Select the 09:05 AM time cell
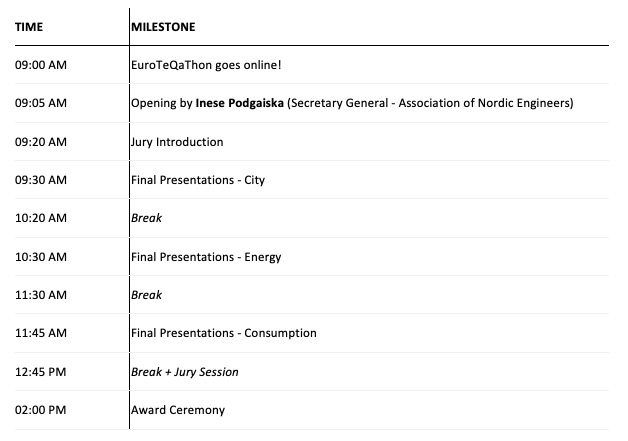The width and height of the screenshot is (628, 441). click(x=41, y=103)
